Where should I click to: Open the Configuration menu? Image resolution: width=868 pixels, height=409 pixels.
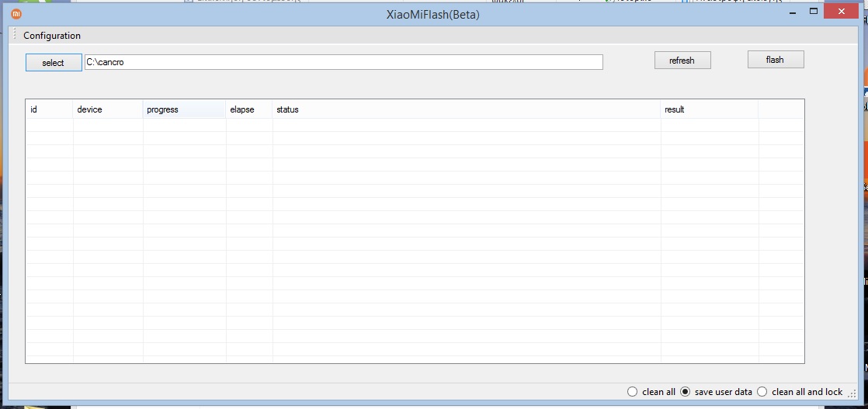[52, 36]
